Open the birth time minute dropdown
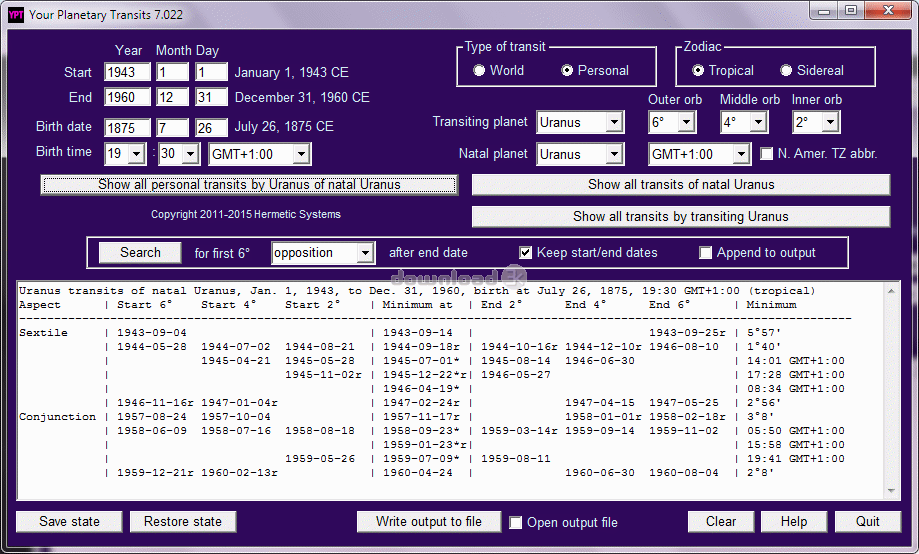 pyautogui.click(x=190, y=154)
